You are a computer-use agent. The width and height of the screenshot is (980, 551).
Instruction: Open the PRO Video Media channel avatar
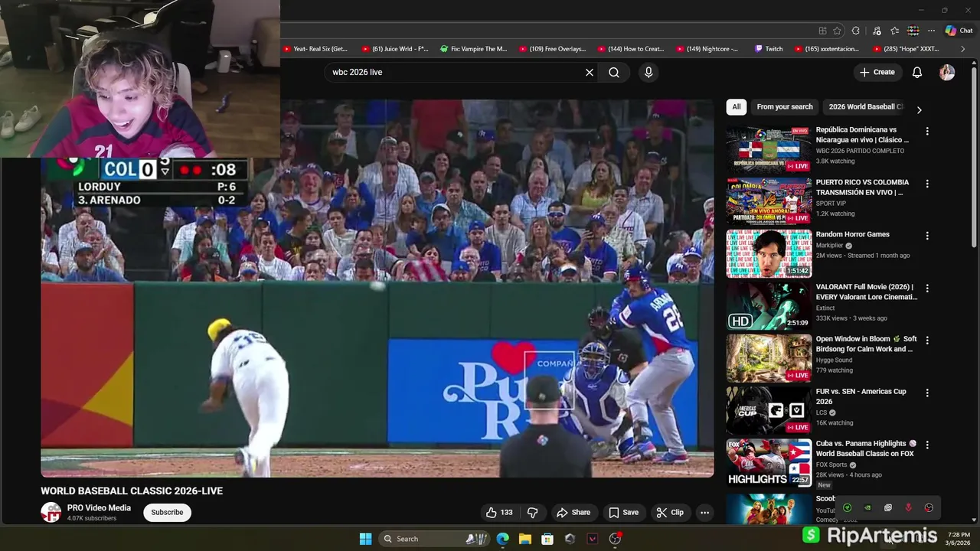click(x=51, y=512)
